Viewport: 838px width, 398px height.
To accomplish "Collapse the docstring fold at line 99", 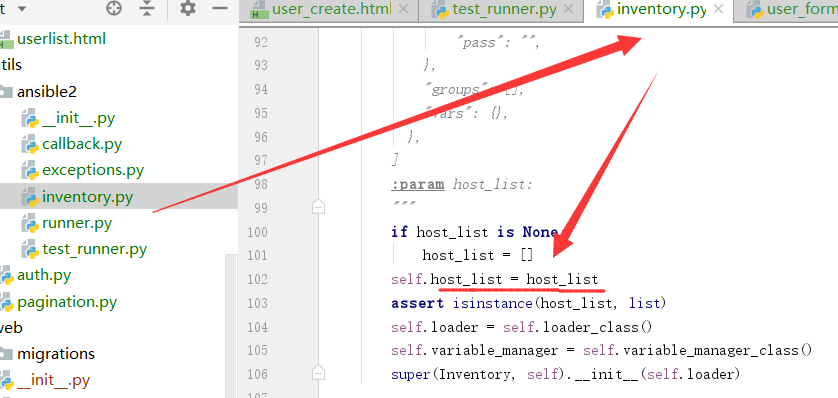I will point(319,207).
